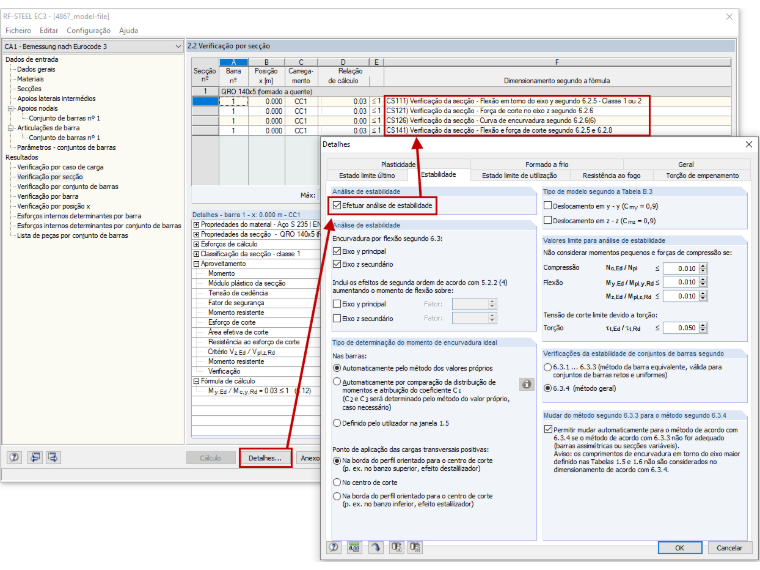Screen dimensions: 760x570
Task: Open help in the main RF-STEEL window
Action: click(15, 457)
